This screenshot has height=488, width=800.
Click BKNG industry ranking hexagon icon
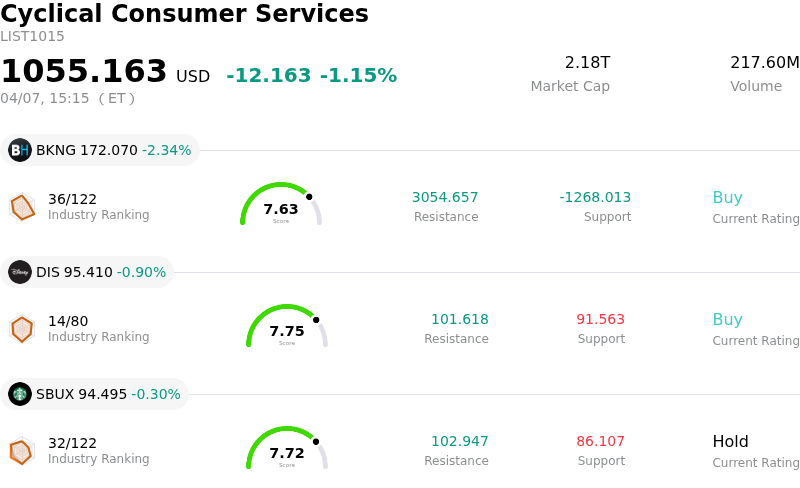click(22, 207)
